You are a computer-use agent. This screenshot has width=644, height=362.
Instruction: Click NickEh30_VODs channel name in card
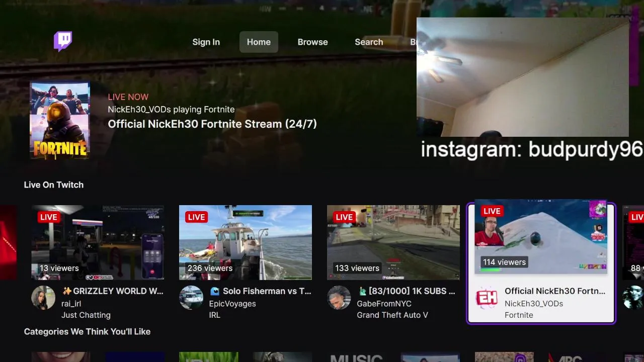tap(534, 304)
